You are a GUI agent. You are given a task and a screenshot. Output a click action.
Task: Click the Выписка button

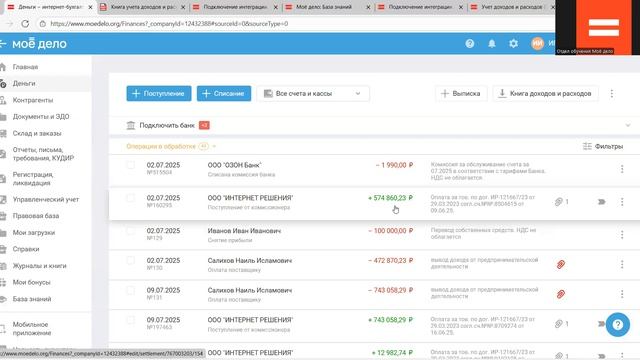(461, 93)
